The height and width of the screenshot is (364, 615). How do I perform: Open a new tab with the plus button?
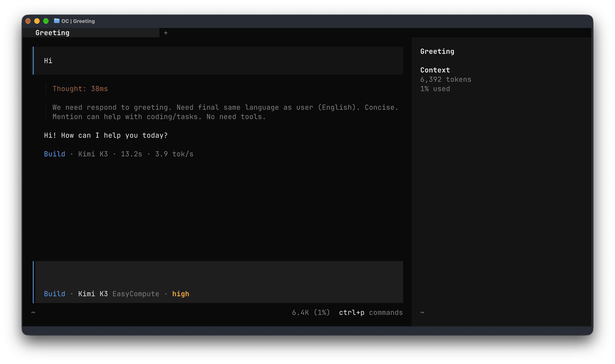point(166,33)
